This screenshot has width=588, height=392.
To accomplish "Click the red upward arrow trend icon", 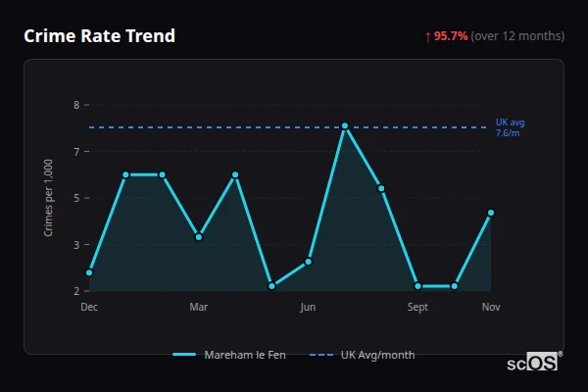I will (428, 37).
